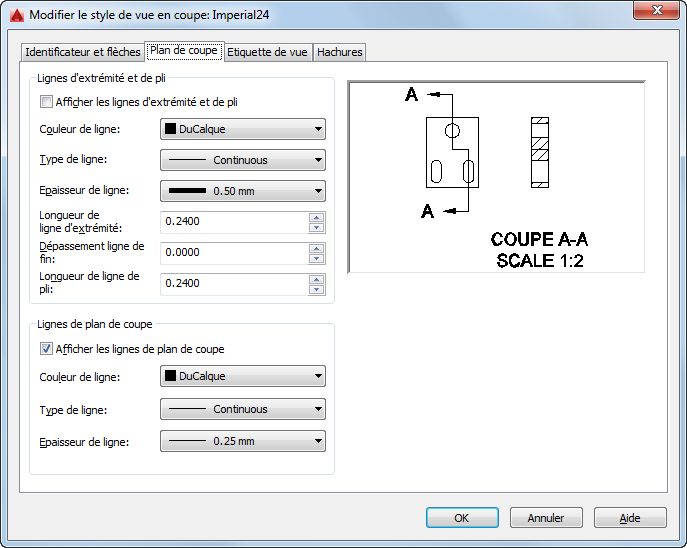The image size is (687, 548).
Task: Decrease Dépassement ligne de fin value
Action: 316,258
